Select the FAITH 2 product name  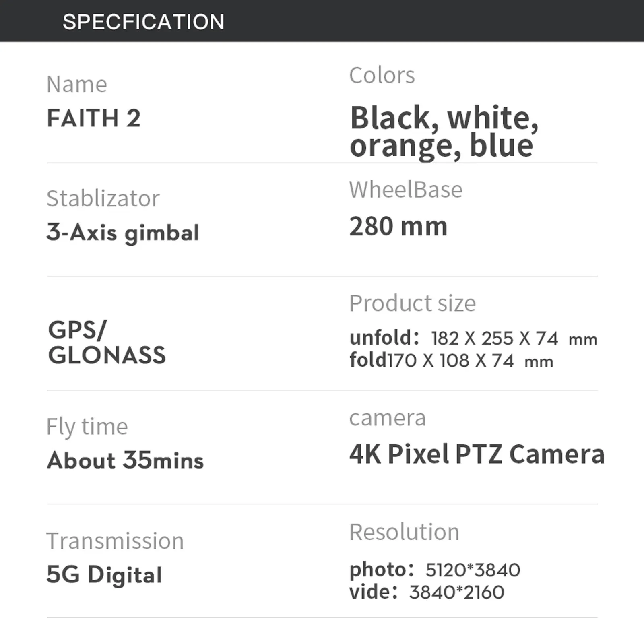pos(94,118)
